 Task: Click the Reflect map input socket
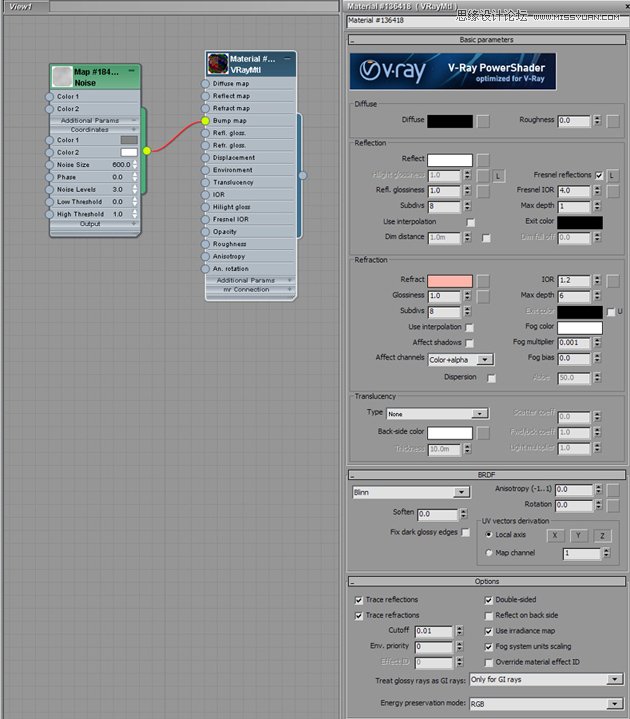(x=205, y=96)
